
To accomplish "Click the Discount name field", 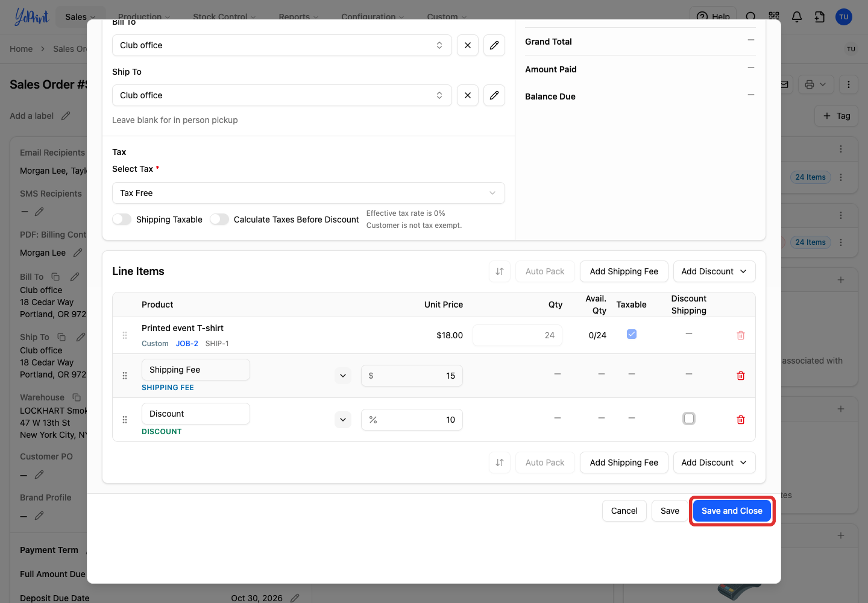I will (x=196, y=414).
